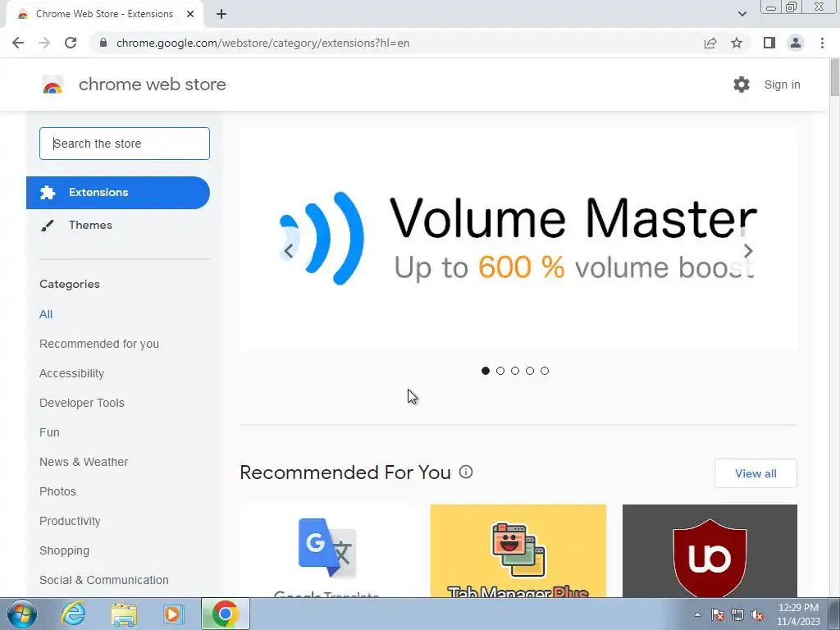Close the Chrome Web Store tab
The height and width of the screenshot is (630, 840).
click(190, 14)
